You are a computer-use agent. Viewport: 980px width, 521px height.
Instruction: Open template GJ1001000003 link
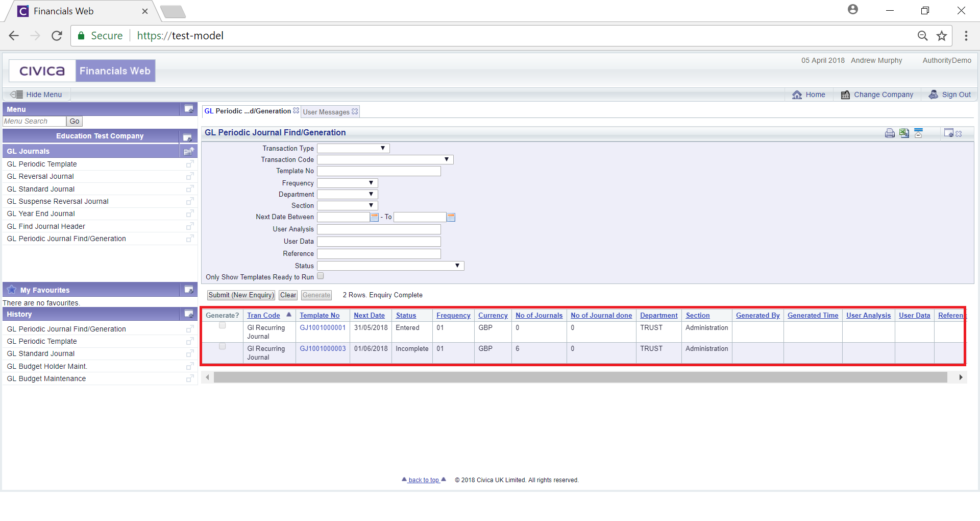tap(323, 349)
